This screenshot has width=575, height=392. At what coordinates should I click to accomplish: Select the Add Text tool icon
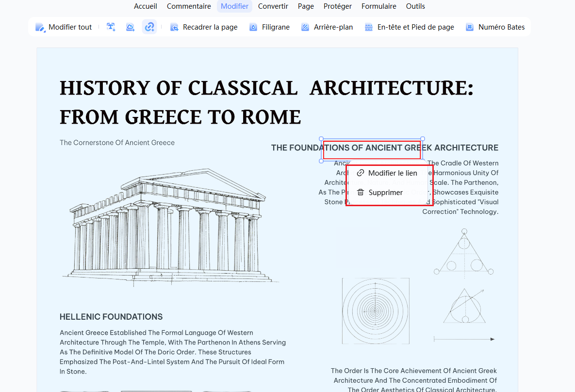click(111, 27)
